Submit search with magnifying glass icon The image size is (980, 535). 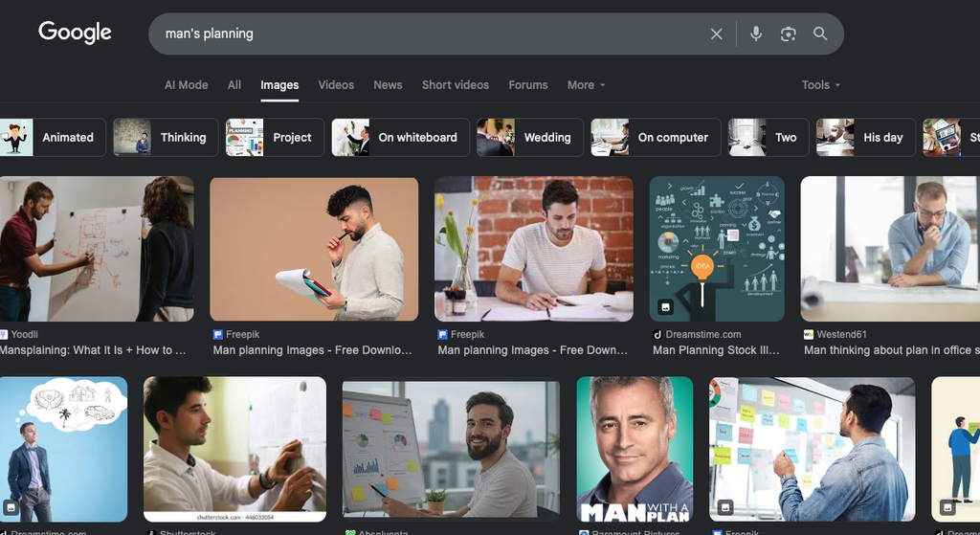click(x=820, y=33)
